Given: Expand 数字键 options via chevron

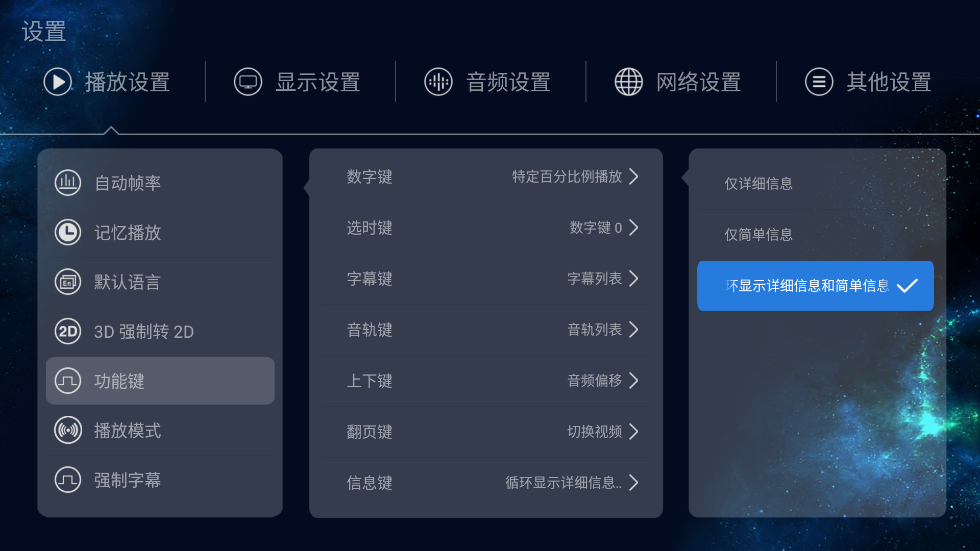Looking at the screenshot, I should coord(634,177).
